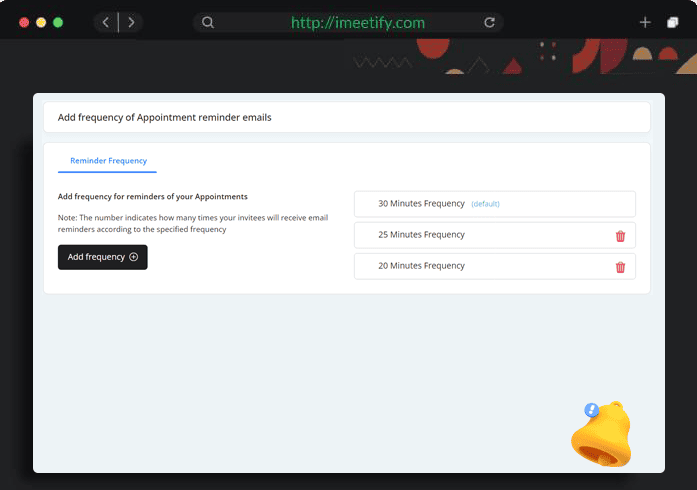The height and width of the screenshot is (490, 697).
Task: Click the browser back arrow
Action: (x=106, y=22)
